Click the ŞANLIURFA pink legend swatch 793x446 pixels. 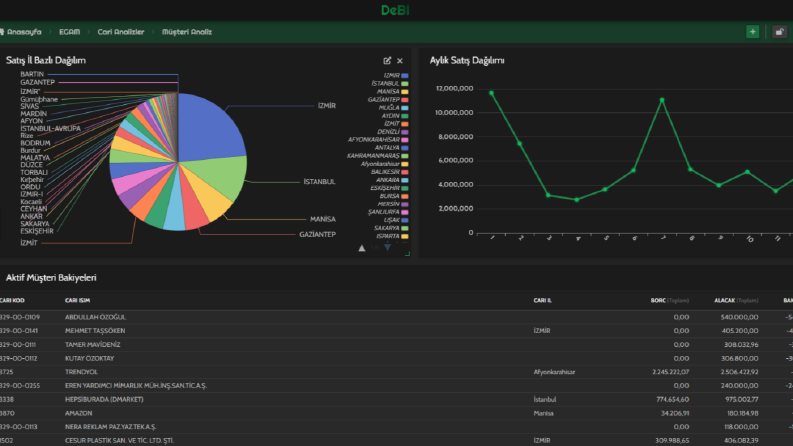click(405, 212)
